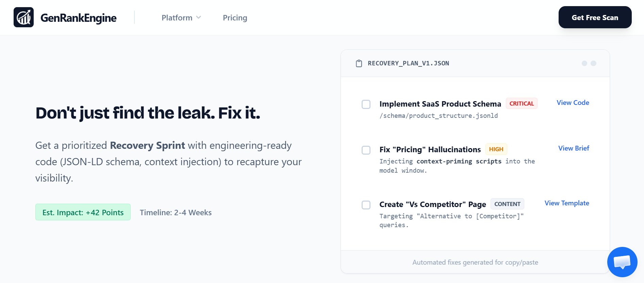Mark the Fix Pricing Hallucinations task complete
This screenshot has width=644, height=283.
[x=366, y=150]
